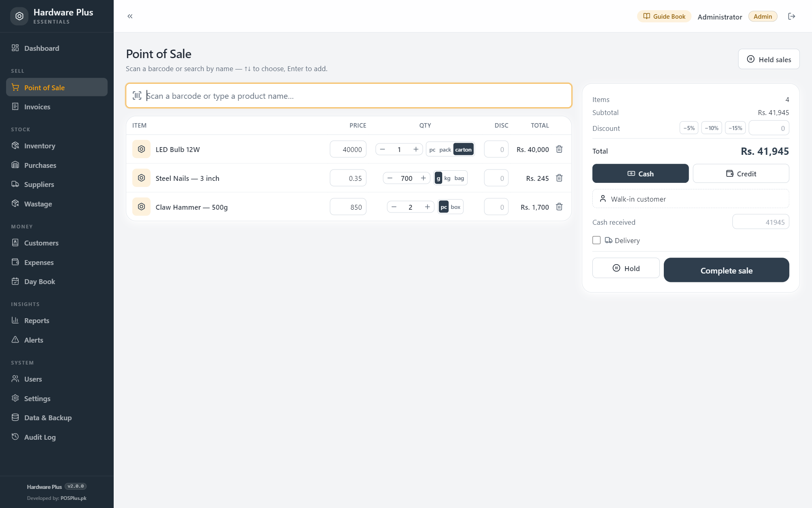Remove Claw Hammer with trash icon
Screen dimensions: 812x508
coord(559,207)
